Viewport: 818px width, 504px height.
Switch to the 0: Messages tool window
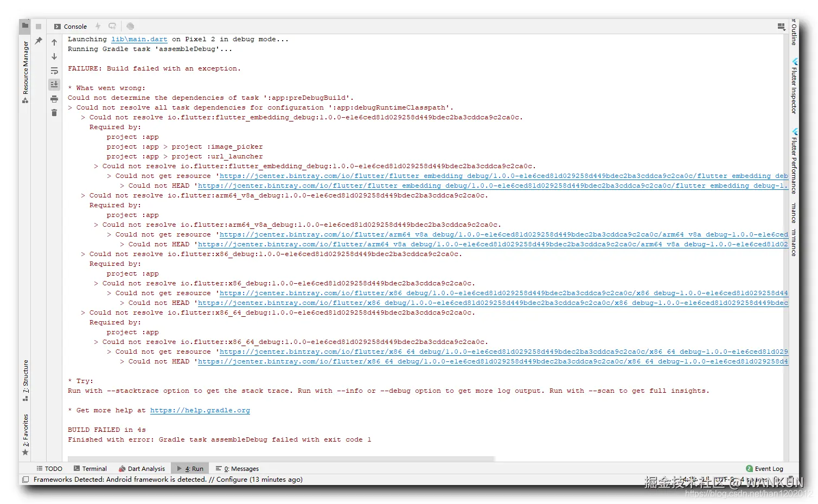click(x=237, y=469)
